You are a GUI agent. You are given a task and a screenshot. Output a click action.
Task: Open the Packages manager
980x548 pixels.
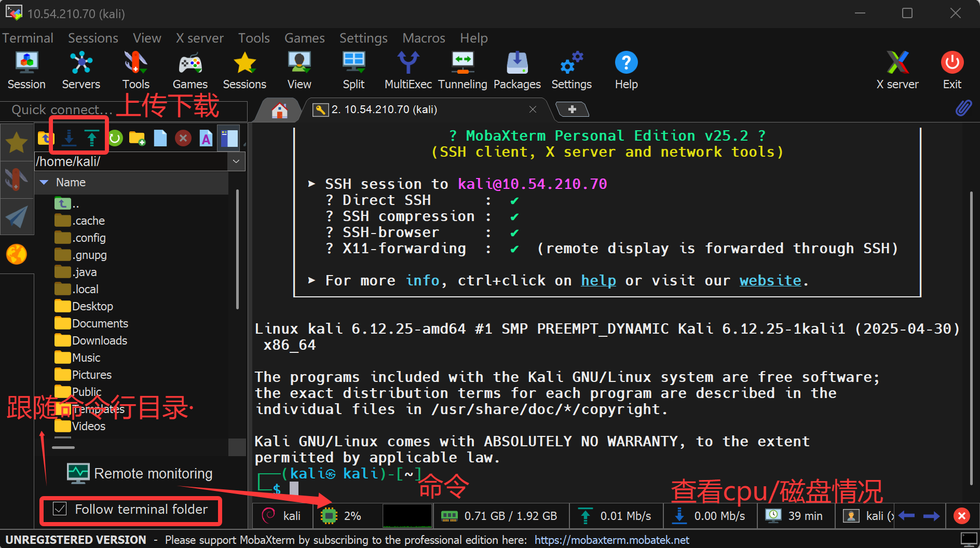[516, 69]
